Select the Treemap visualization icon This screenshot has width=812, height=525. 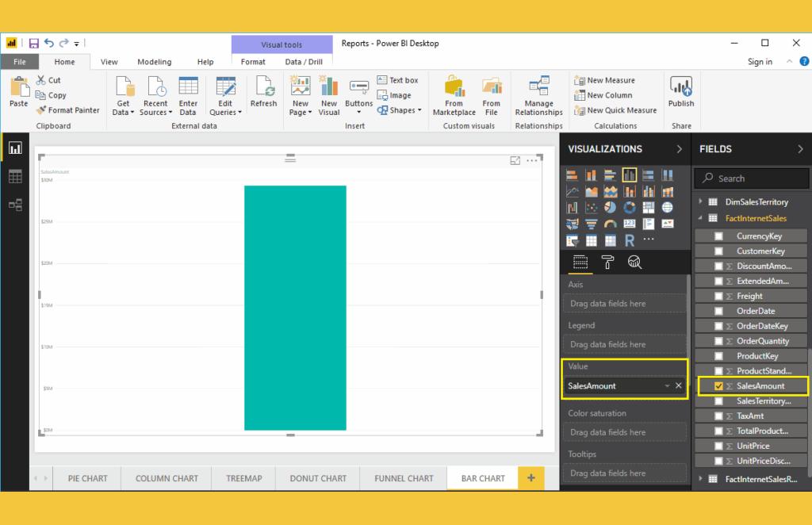pos(649,208)
